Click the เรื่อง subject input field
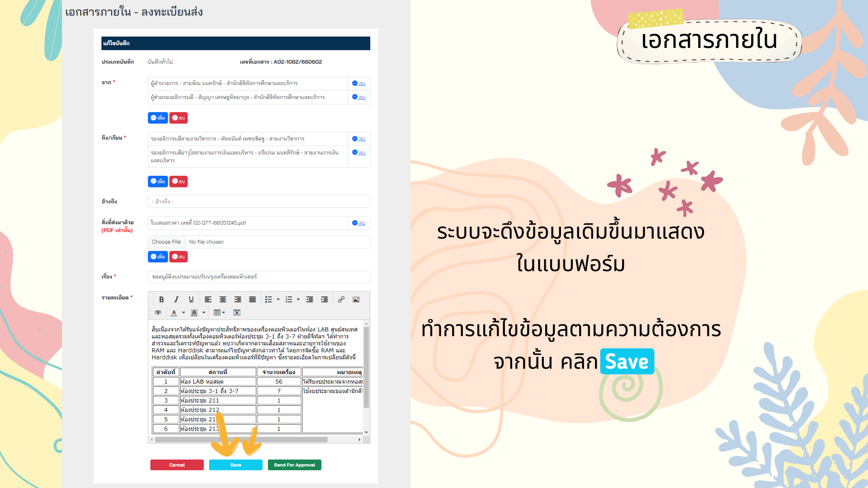Screen dimensions: 868x488 [259, 277]
